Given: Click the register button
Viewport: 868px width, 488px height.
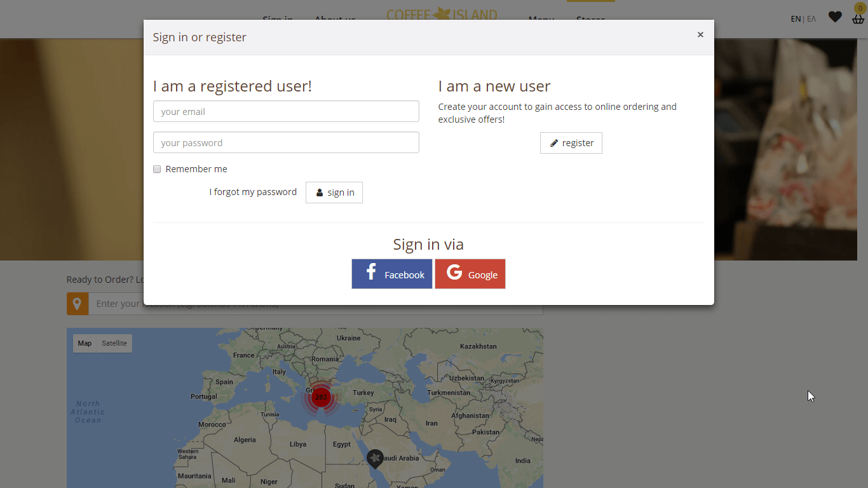Looking at the screenshot, I should pyautogui.click(x=571, y=143).
